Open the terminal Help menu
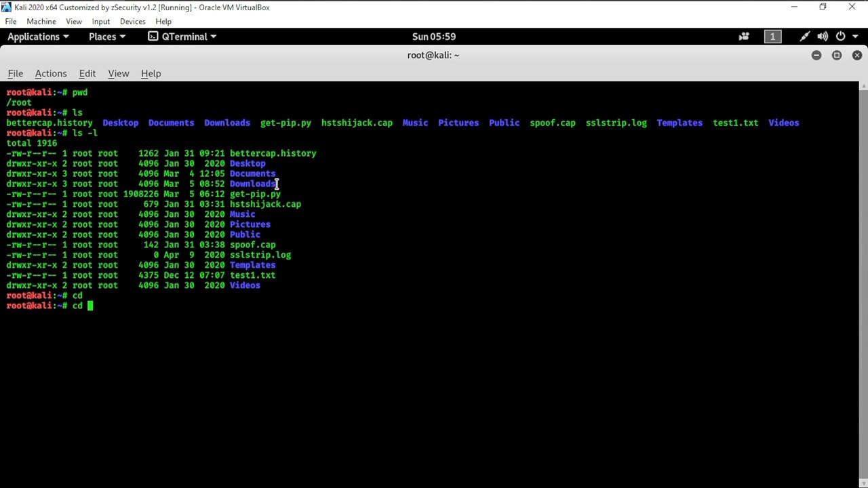This screenshot has width=868, height=488. point(151,73)
